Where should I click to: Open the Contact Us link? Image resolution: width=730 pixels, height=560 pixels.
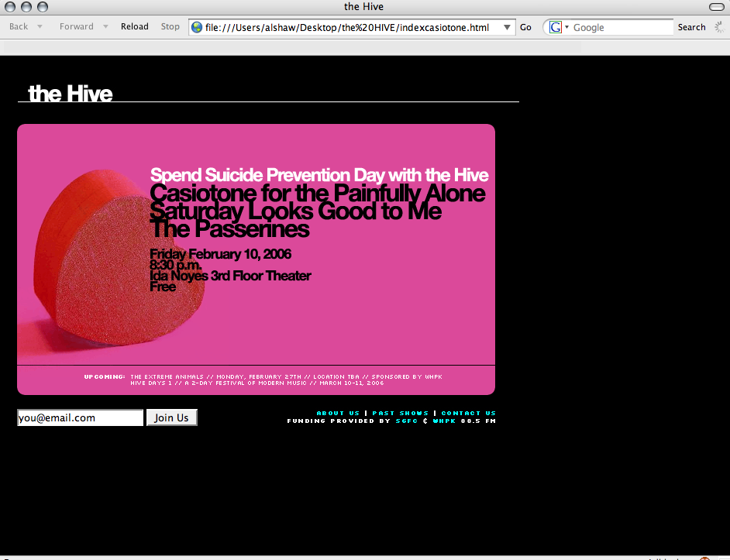click(x=468, y=413)
